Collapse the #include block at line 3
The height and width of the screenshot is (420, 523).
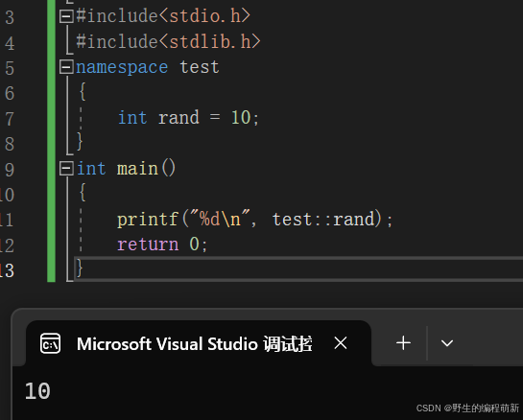pos(66,16)
